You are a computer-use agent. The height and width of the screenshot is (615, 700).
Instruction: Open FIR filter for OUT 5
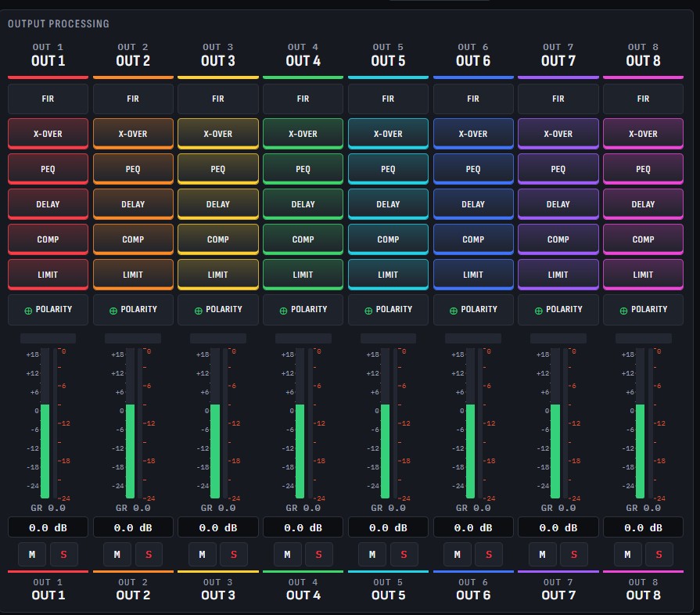pos(388,99)
